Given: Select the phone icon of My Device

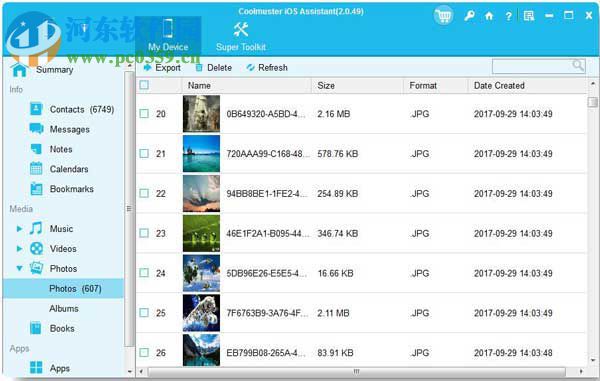Looking at the screenshot, I should 168,29.
